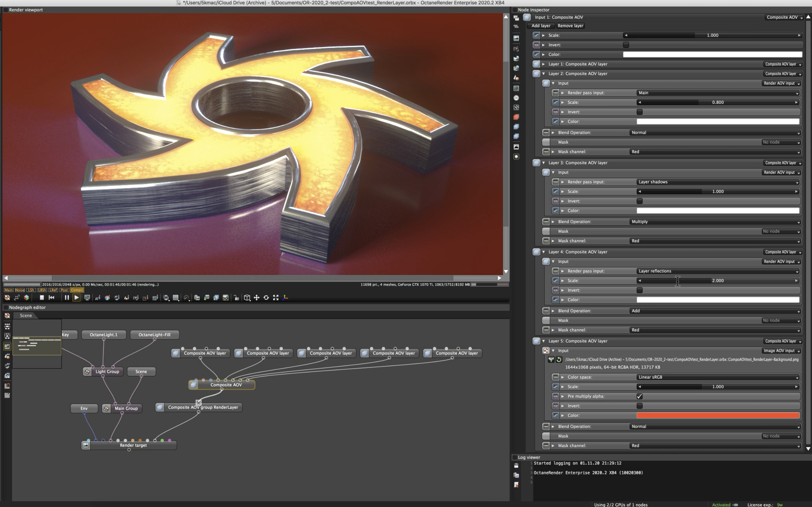Switch to the LRef render pass tab
812x507 pixels.
(53, 290)
